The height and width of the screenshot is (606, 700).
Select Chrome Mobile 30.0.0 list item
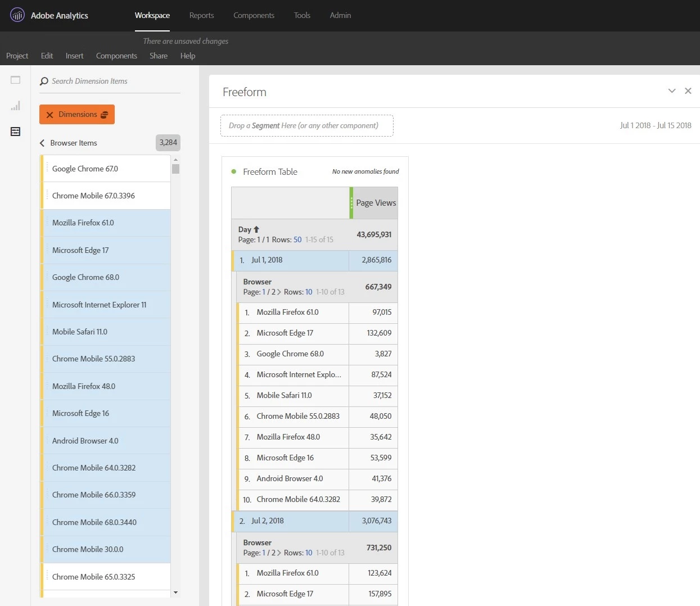point(105,549)
